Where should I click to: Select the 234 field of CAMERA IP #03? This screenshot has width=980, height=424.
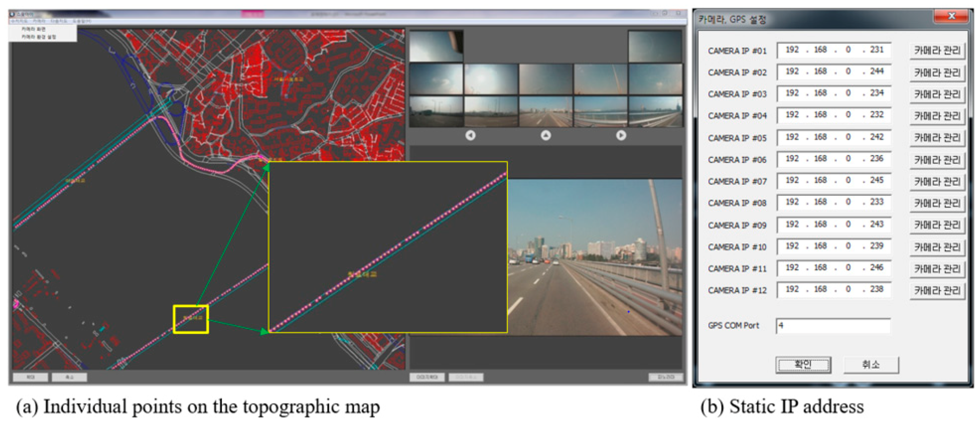(876, 93)
